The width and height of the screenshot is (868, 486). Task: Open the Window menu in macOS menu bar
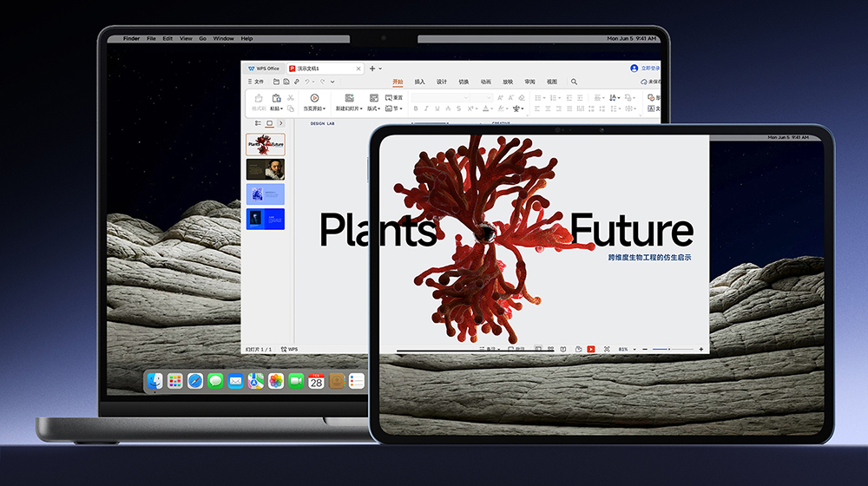pyautogui.click(x=224, y=39)
